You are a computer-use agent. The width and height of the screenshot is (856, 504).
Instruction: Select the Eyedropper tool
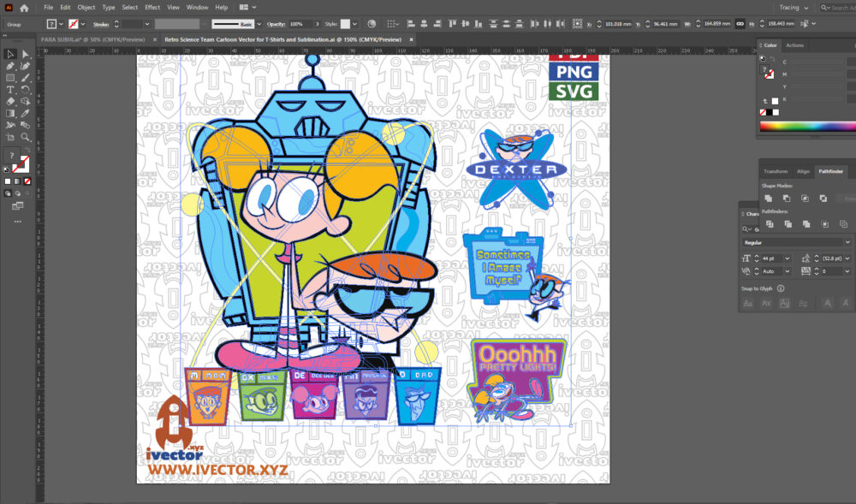pyautogui.click(x=25, y=114)
